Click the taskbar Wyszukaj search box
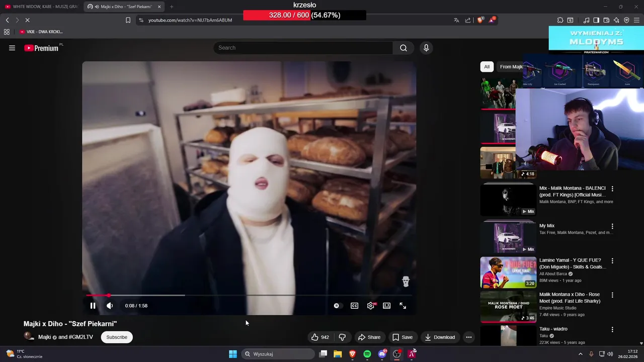644x362 pixels. pos(278,354)
